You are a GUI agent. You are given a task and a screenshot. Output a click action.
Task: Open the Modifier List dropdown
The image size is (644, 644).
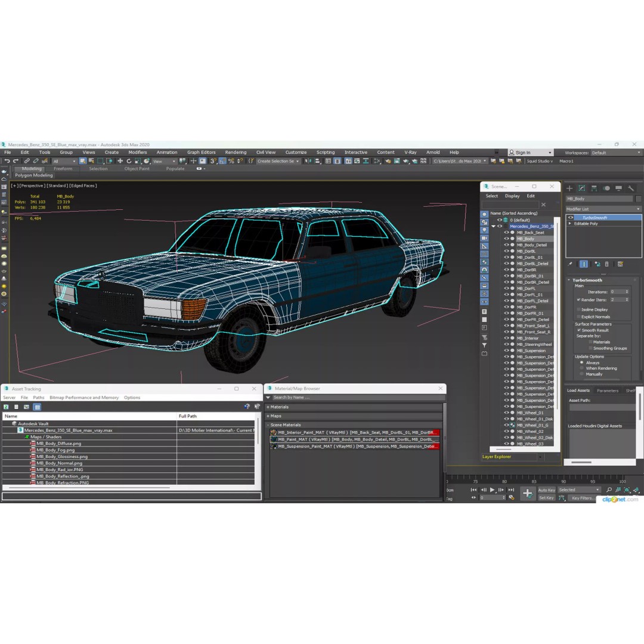tap(603, 209)
